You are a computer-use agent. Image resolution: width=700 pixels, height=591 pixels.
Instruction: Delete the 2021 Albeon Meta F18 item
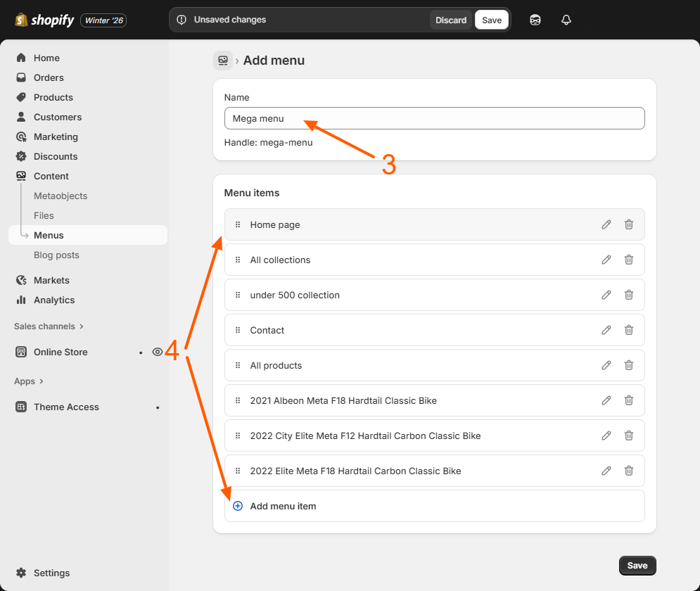(628, 400)
